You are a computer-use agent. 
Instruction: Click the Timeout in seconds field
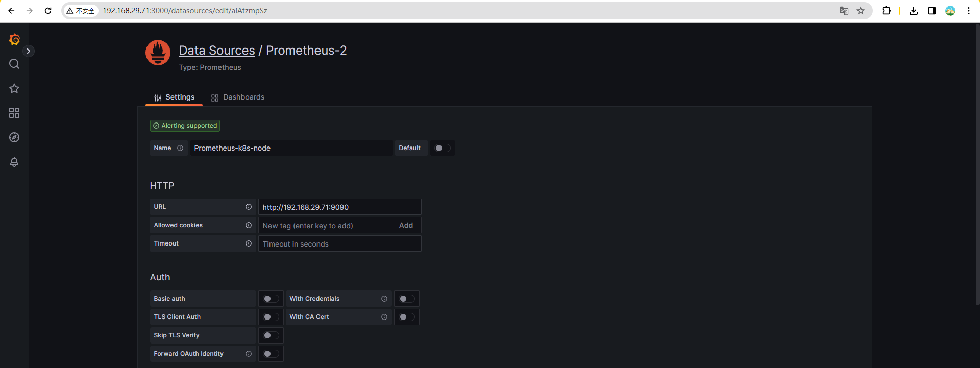(339, 243)
